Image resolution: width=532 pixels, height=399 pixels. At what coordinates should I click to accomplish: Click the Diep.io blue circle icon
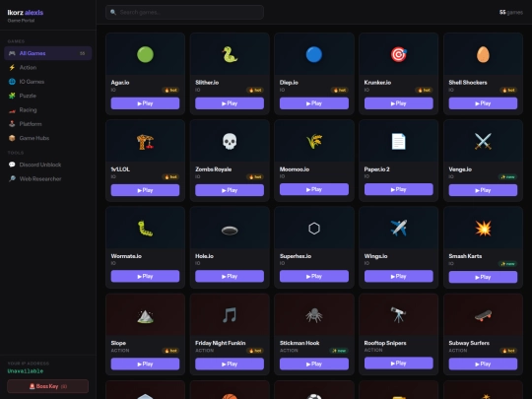[314, 54]
